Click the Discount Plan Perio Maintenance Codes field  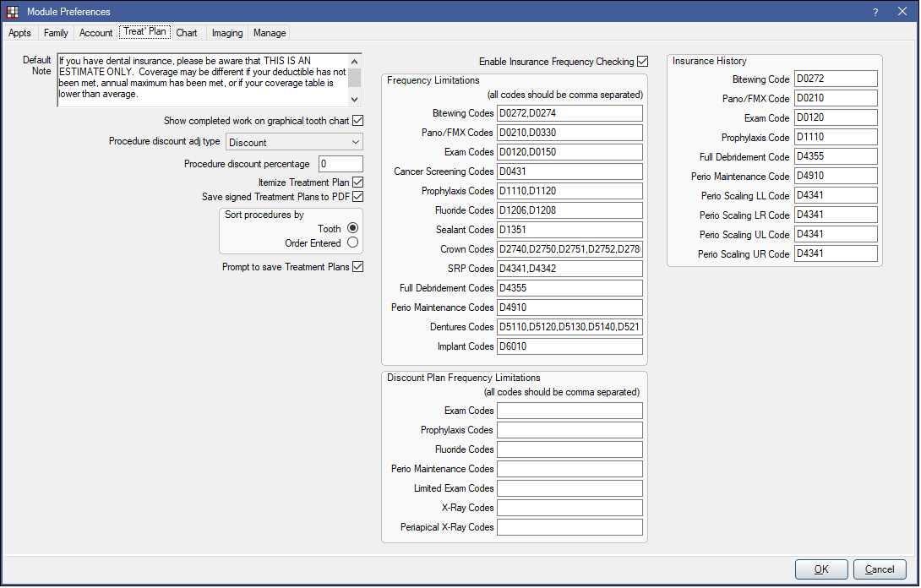569,469
